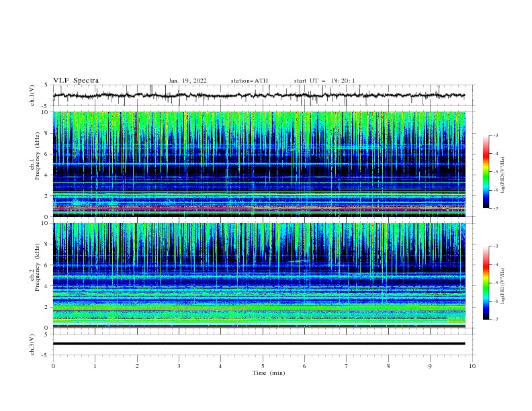Click the 'VLF Spectra' title text
The height and width of the screenshot is (411, 532).
(x=76, y=81)
